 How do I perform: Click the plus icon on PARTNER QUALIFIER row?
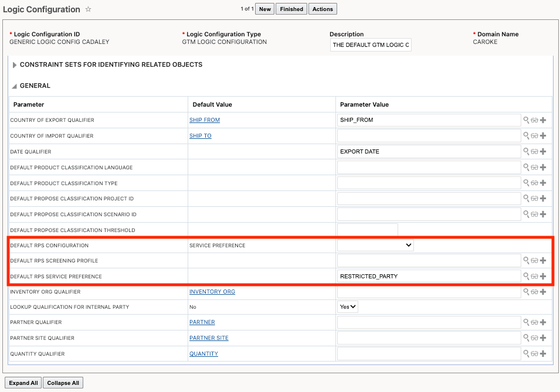click(542, 322)
